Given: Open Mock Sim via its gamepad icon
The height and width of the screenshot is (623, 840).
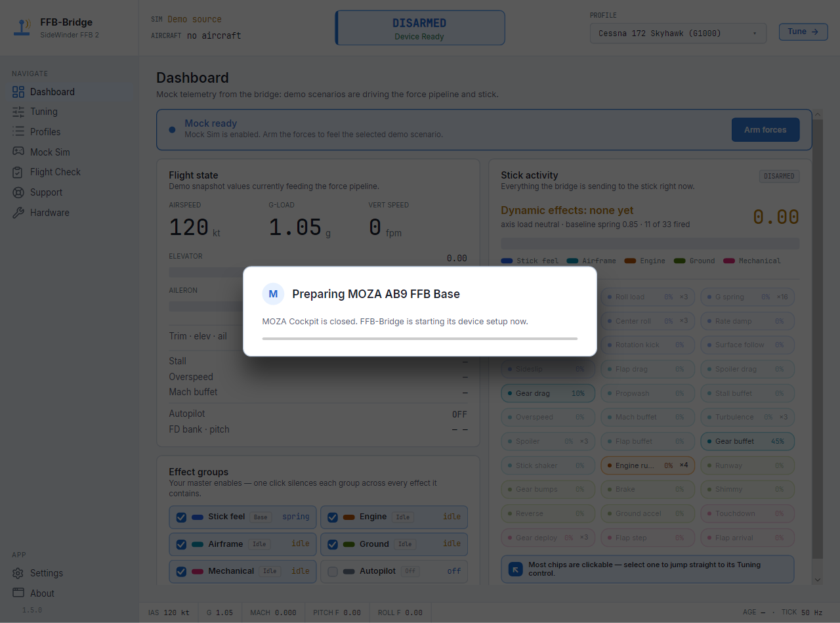Looking at the screenshot, I should click(x=18, y=152).
